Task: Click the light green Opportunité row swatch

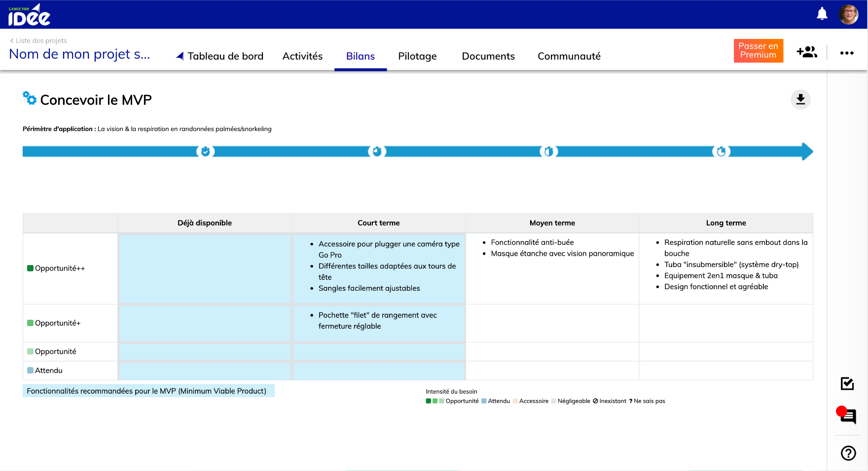Action: tap(30, 351)
